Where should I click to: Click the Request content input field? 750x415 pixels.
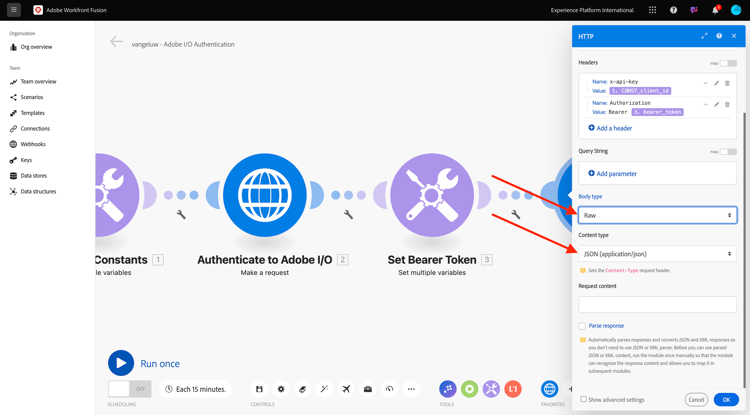coord(658,305)
